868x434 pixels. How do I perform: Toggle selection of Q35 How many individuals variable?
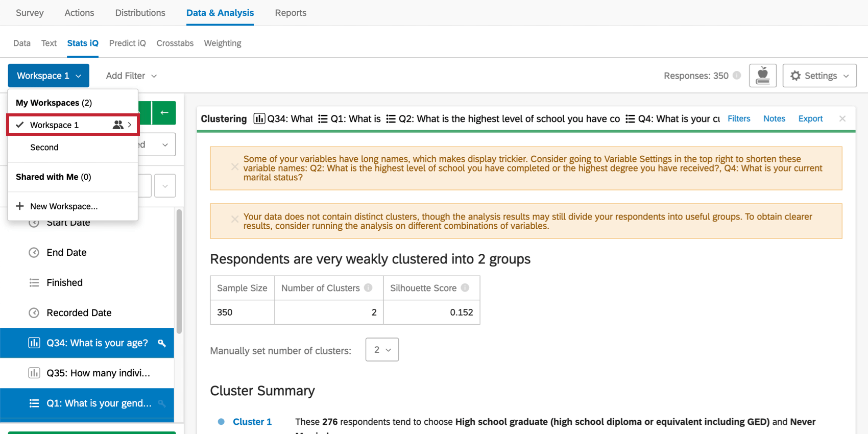87,373
